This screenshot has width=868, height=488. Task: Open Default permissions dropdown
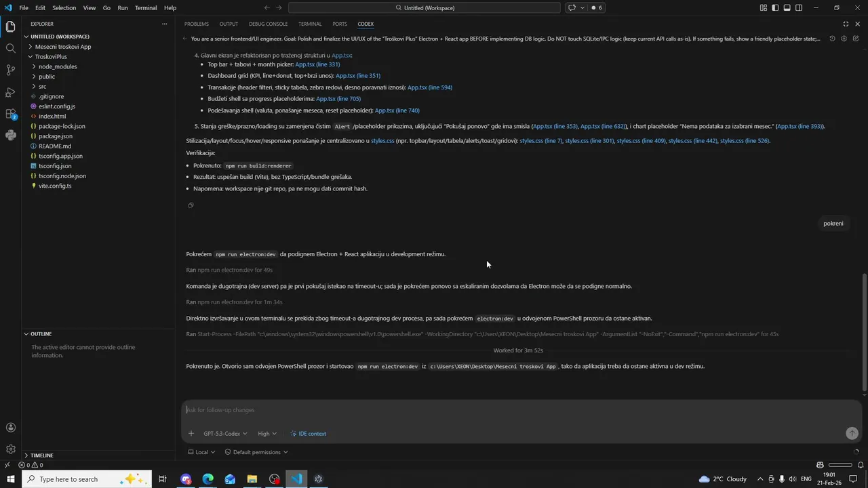256,452
